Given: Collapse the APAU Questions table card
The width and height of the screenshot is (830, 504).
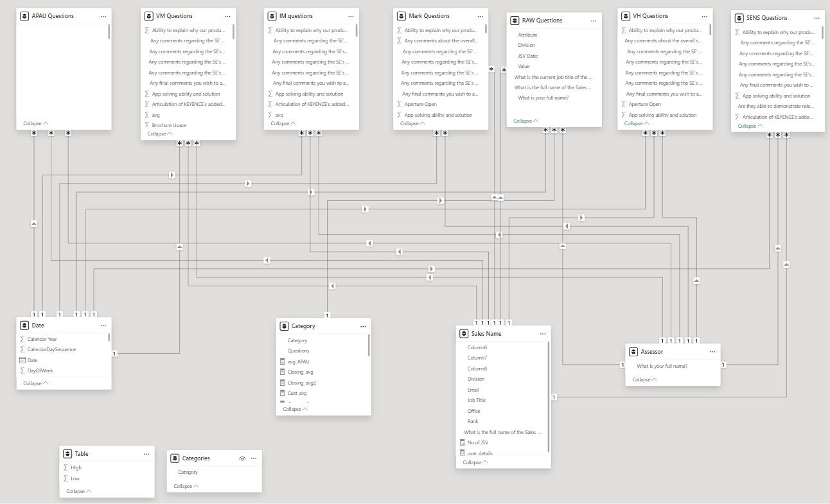Looking at the screenshot, I should [35, 123].
